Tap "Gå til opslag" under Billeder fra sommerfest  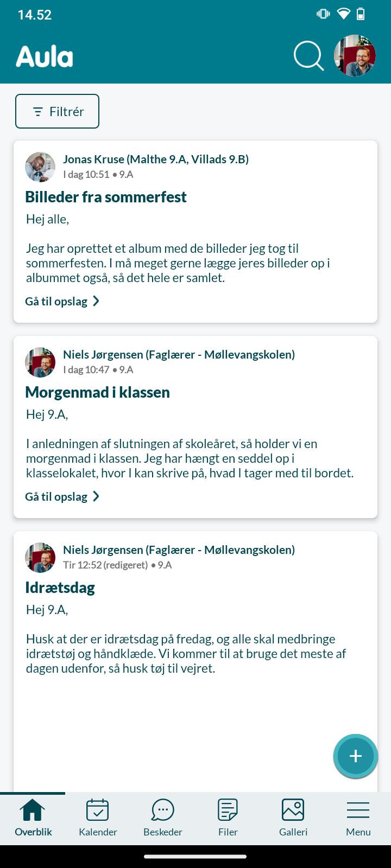click(56, 301)
